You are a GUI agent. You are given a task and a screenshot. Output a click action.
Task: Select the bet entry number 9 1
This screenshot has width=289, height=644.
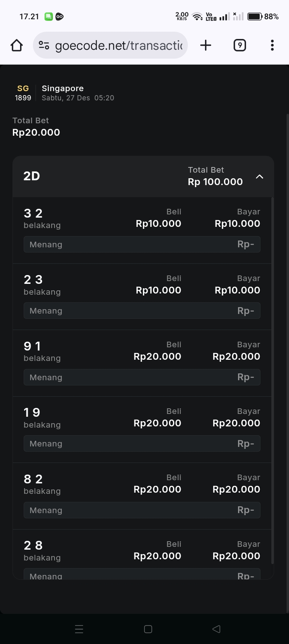pyautogui.click(x=33, y=346)
